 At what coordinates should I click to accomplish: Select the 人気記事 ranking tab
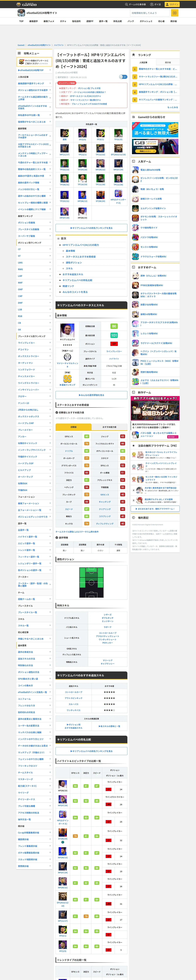tap(143, 62)
